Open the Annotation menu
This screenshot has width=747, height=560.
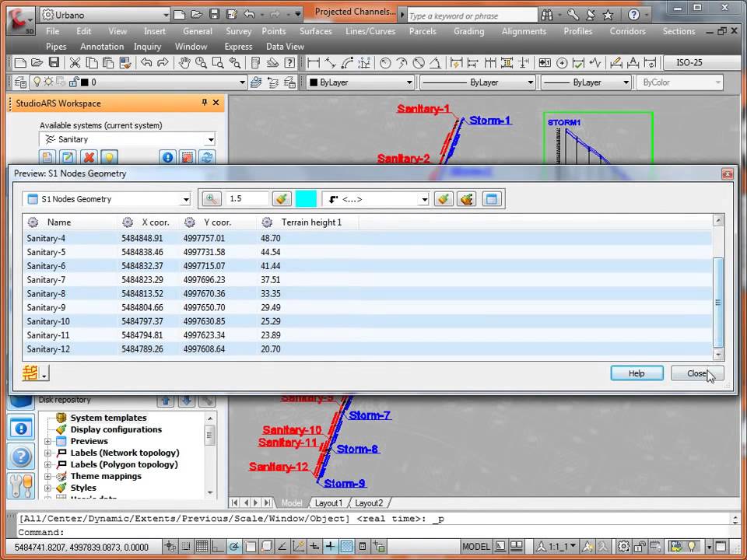[102, 47]
